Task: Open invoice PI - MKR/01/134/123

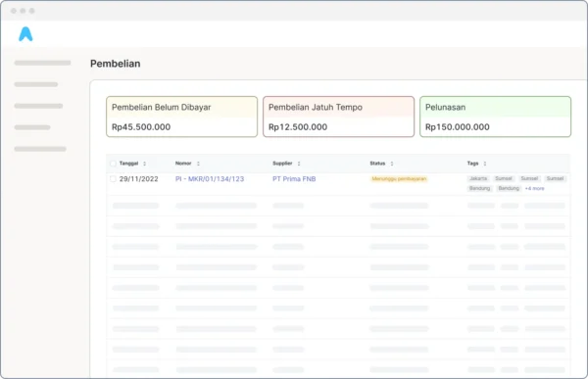Action: [210, 179]
